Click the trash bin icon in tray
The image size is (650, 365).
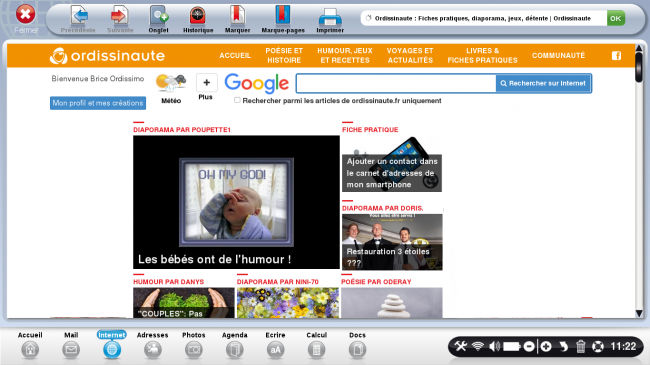pyautogui.click(x=581, y=346)
